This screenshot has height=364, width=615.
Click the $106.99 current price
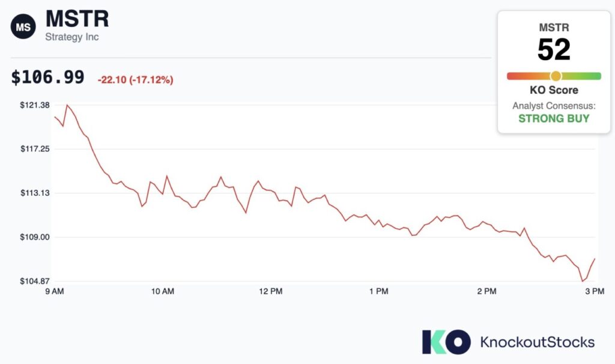48,77
